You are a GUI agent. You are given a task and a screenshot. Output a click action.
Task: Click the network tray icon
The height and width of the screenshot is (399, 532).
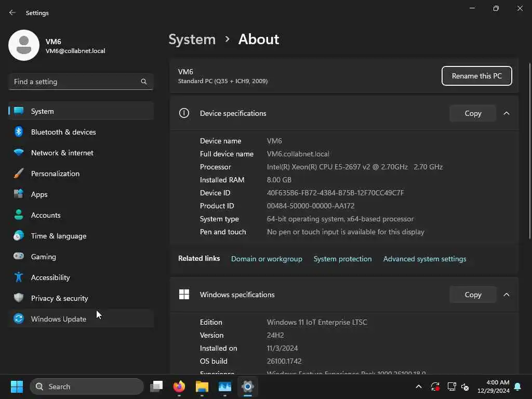click(451, 387)
